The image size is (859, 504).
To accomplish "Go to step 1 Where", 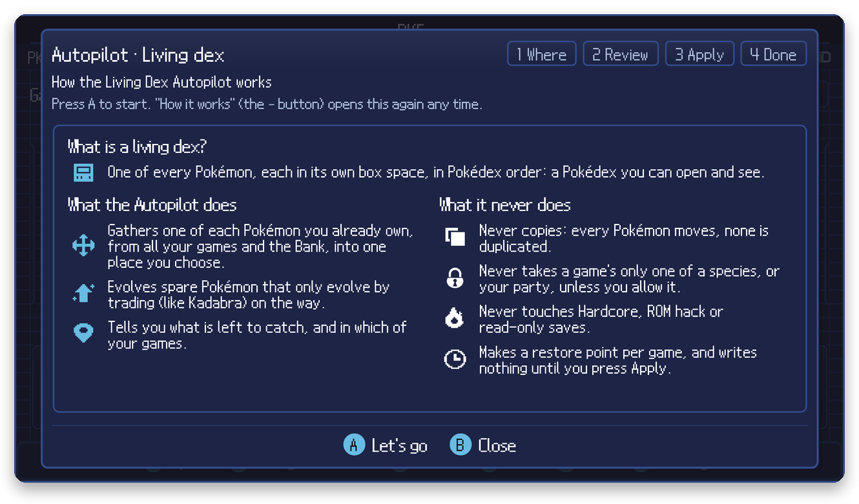I will coord(542,54).
